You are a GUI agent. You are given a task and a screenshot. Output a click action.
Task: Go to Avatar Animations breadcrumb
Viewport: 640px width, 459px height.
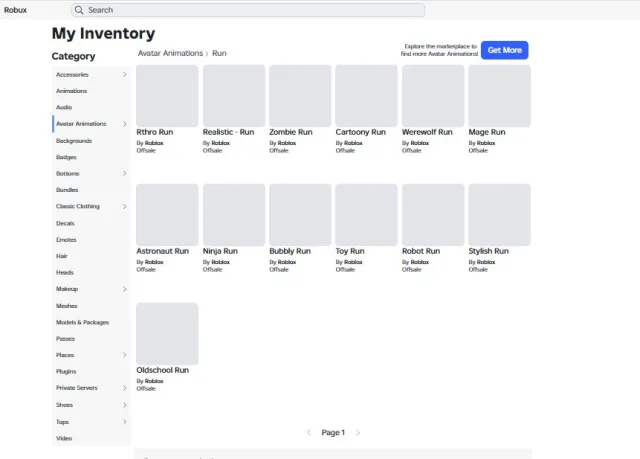(x=170, y=53)
